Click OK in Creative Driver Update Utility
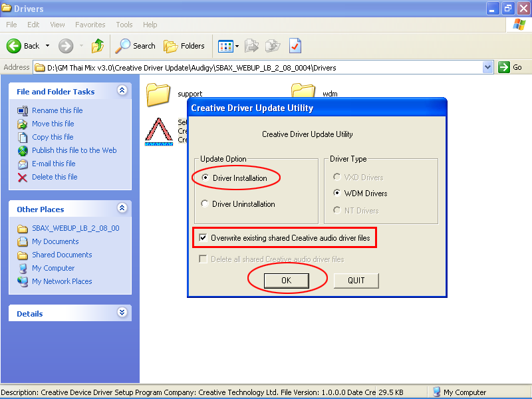Screen dimensions: 532x399 point(287,281)
